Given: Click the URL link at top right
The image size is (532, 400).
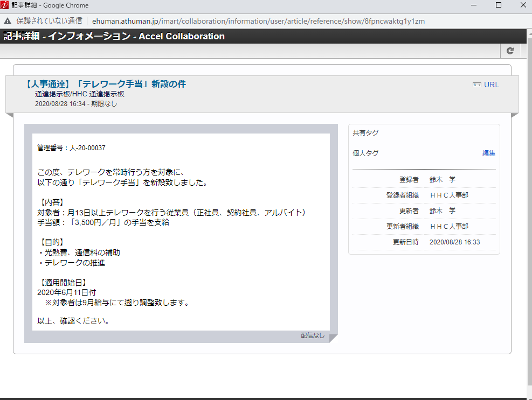Looking at the screenshot, I should [492, 85].
